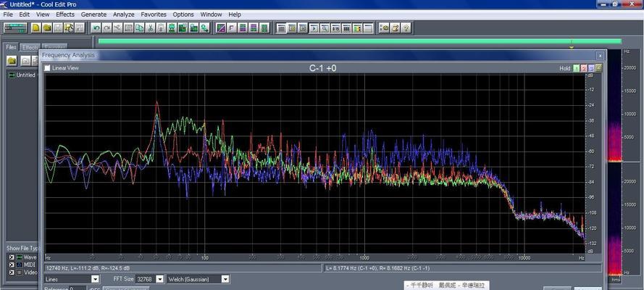Click the level meters toolbar icon
644x290 pixels.
[357, 28]
